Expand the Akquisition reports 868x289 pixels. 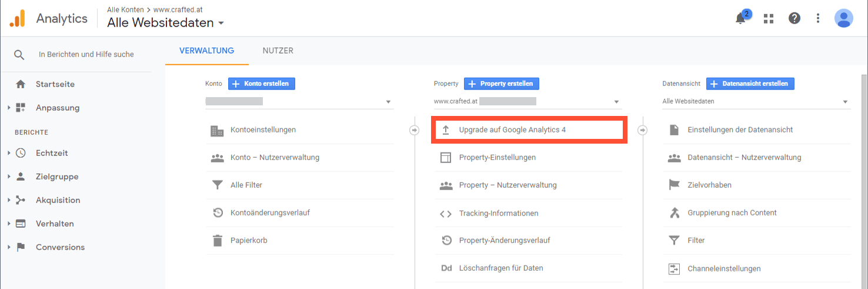point(9,200)
